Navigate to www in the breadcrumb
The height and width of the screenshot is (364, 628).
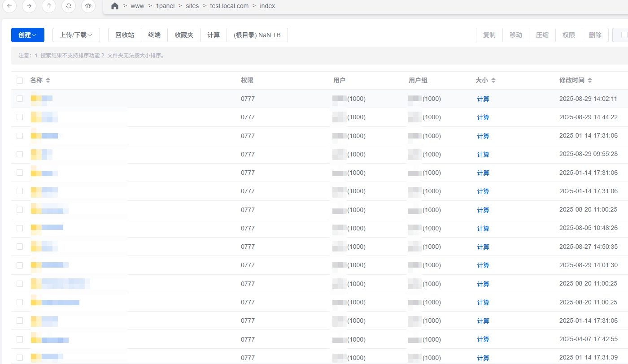pyautogui.click(x=137, y=6)
